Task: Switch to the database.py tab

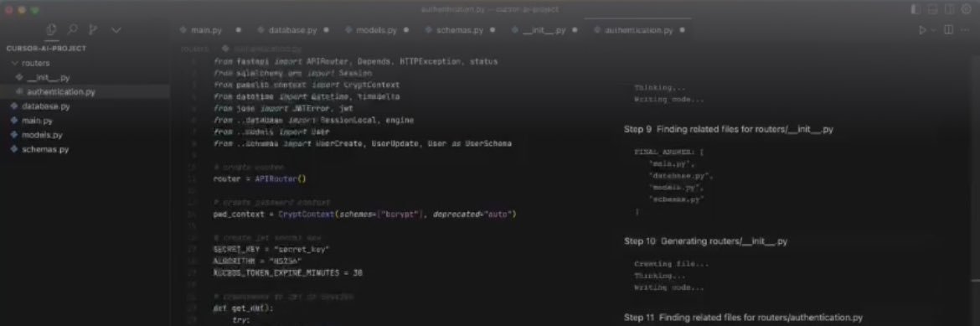Action: tap(292, 30)
